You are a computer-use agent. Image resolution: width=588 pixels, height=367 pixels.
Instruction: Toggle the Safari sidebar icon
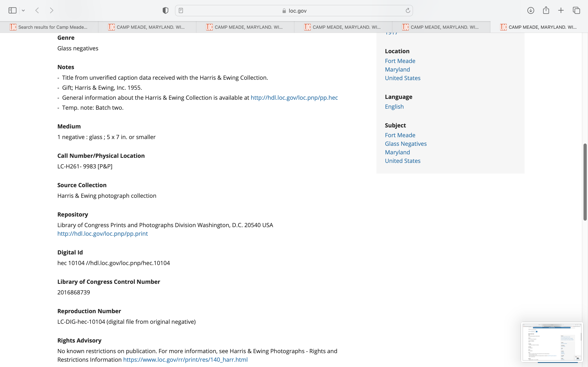12,10
